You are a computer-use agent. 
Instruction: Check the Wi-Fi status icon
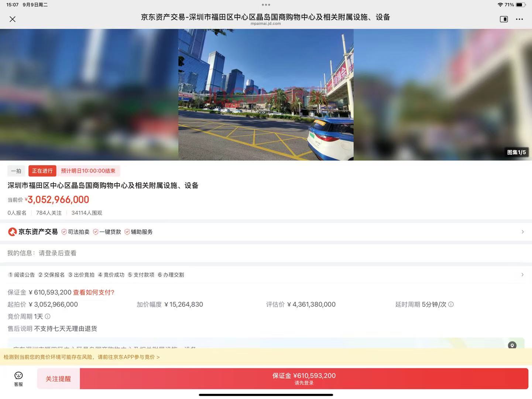[x=500, y=5]
